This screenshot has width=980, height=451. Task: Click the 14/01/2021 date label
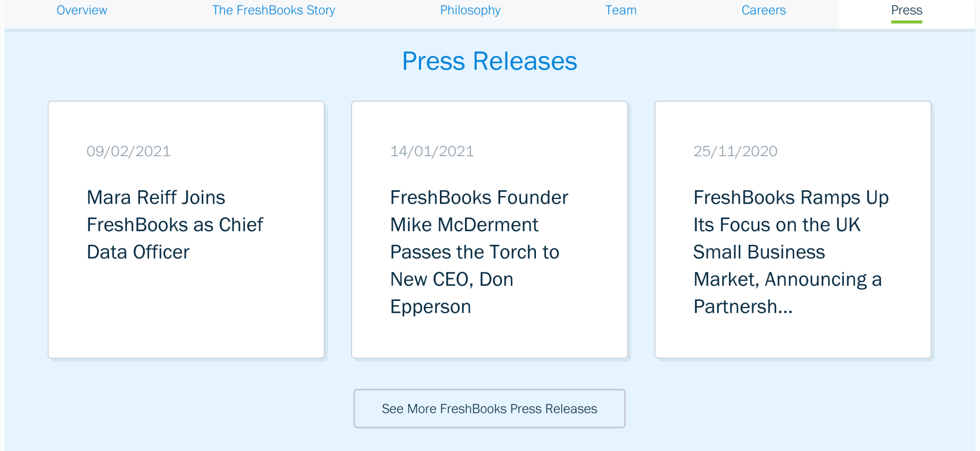432,151
